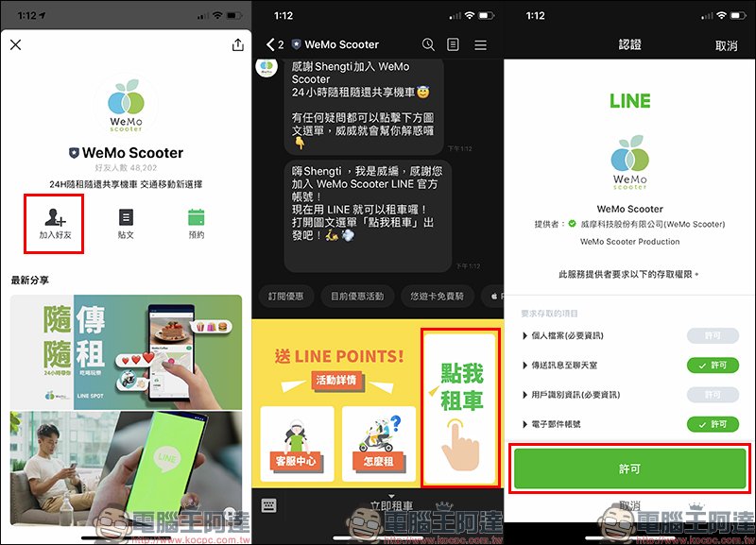Screen dimensions: 756x545
Task: Select the 訂閱優惠 quick reply
Action: tap(286, 296)
